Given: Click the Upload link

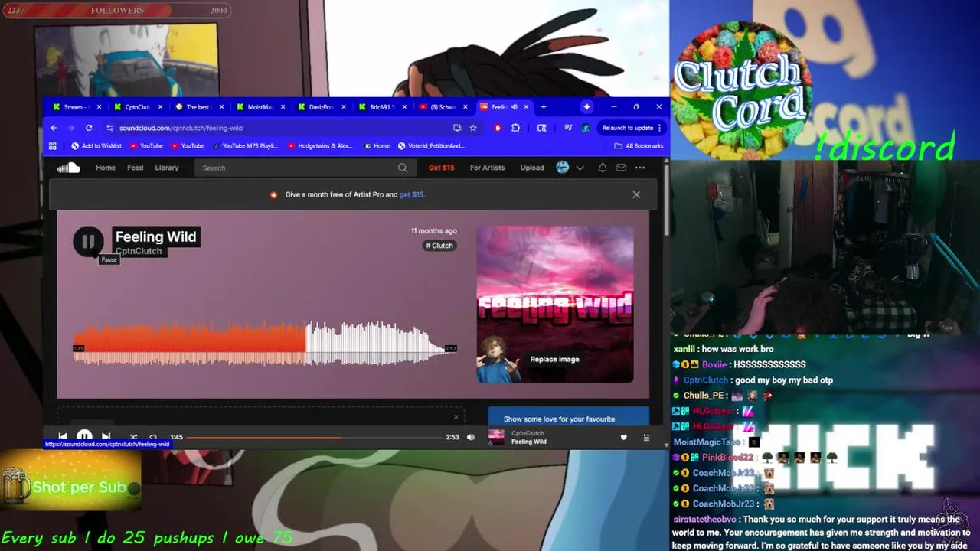Looking at the screenshot, I should tap(532, 168).
